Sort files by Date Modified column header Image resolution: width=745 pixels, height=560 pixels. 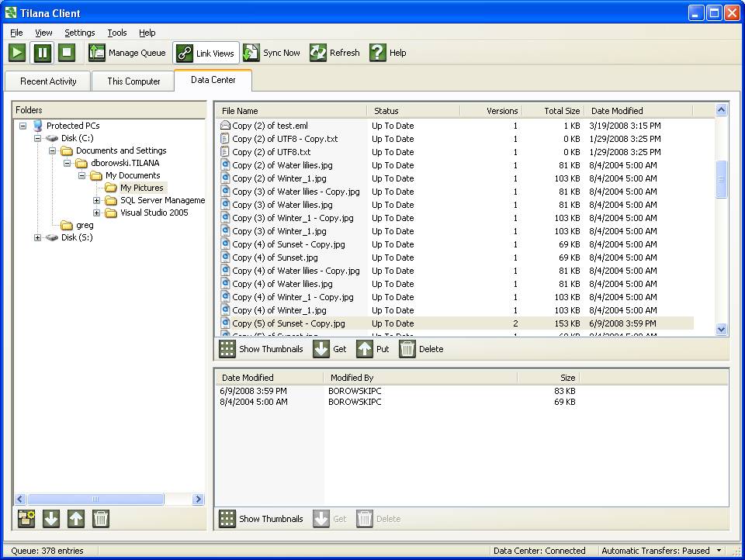(617, 111)
